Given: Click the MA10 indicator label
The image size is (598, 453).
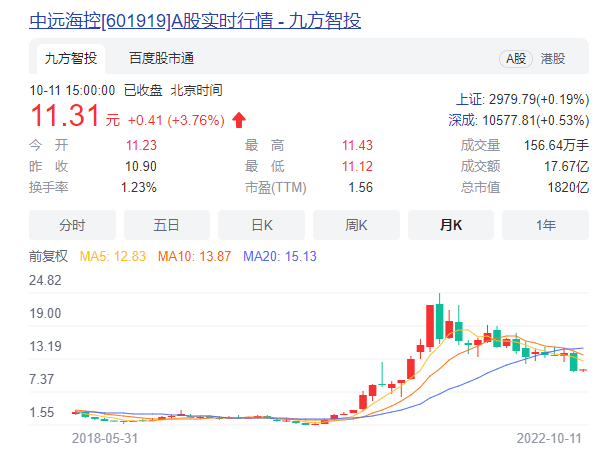Looking at the screenshot, I should tap(195, 256).
